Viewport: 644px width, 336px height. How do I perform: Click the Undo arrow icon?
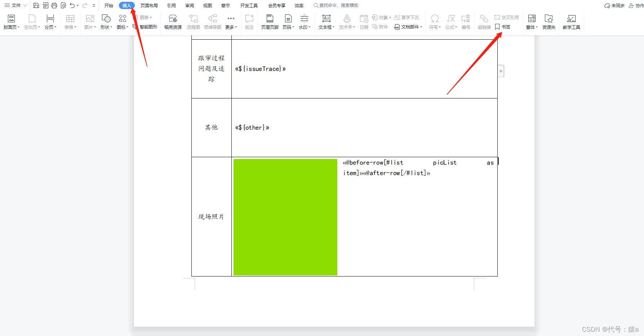72,5
